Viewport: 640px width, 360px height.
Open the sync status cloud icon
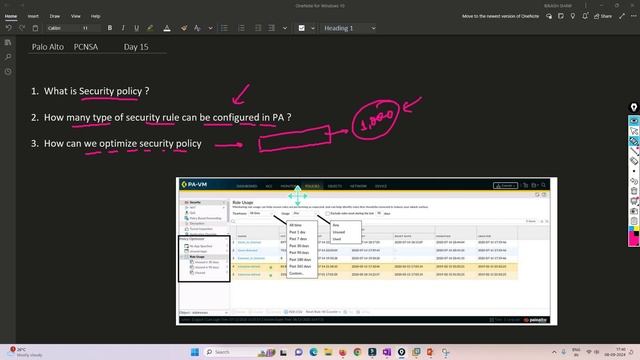[x=549, y=16]
